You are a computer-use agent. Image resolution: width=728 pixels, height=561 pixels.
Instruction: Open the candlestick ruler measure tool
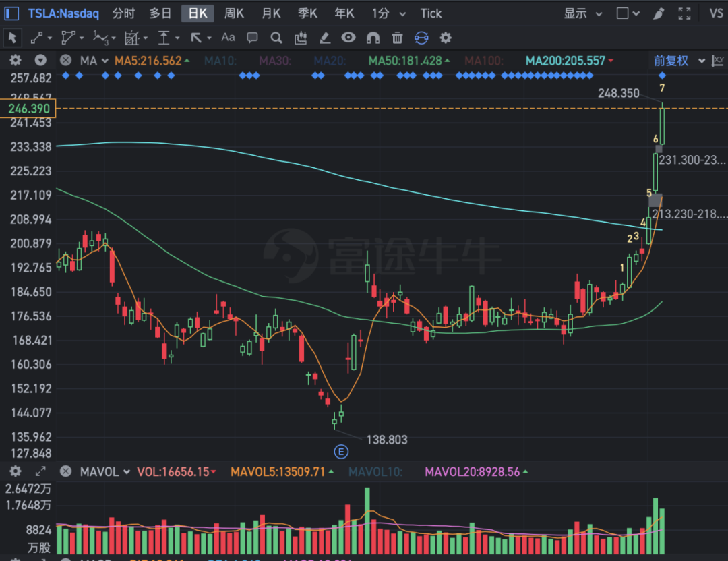pos(301,38)
